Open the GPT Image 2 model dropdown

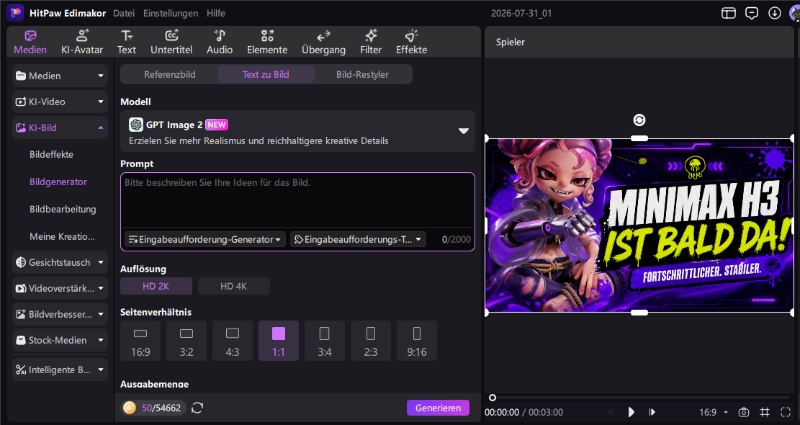click(x=297, y=131)
